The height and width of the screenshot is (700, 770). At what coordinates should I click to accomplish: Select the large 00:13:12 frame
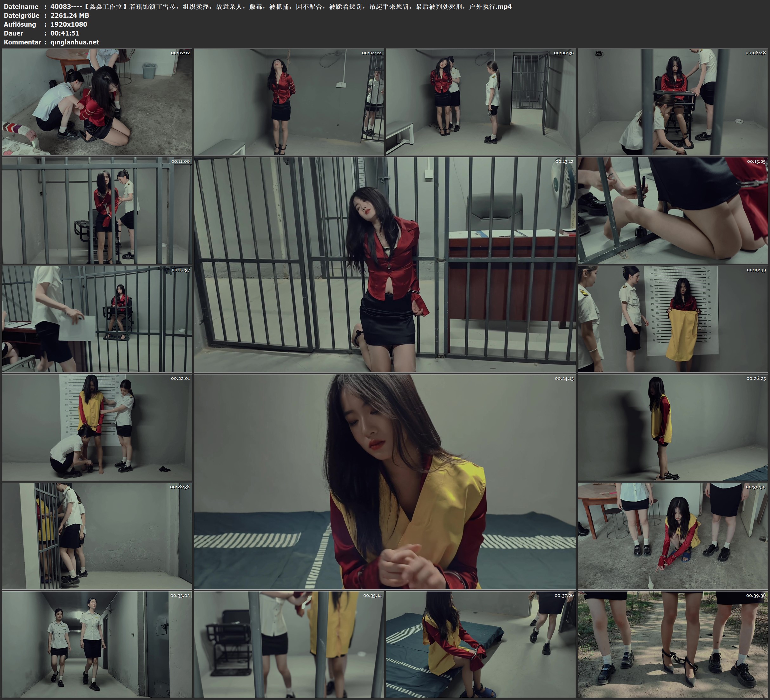click(x=385, y=264)
